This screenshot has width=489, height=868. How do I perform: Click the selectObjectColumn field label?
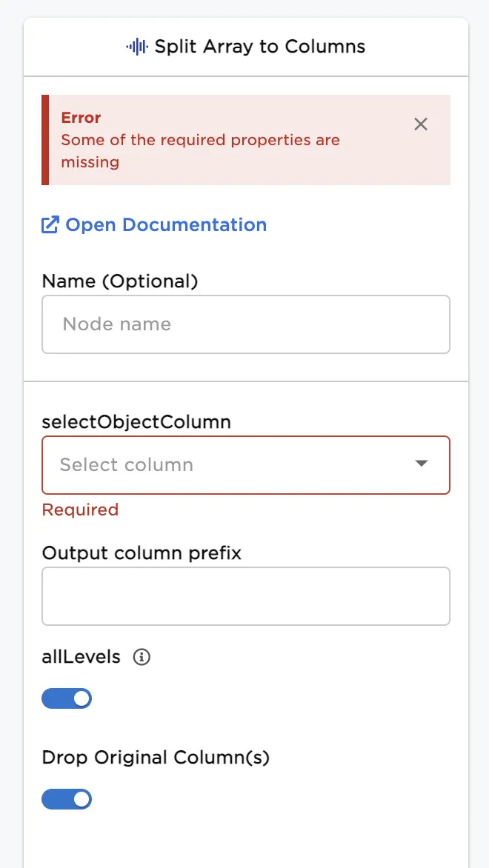tap(136, 422)
